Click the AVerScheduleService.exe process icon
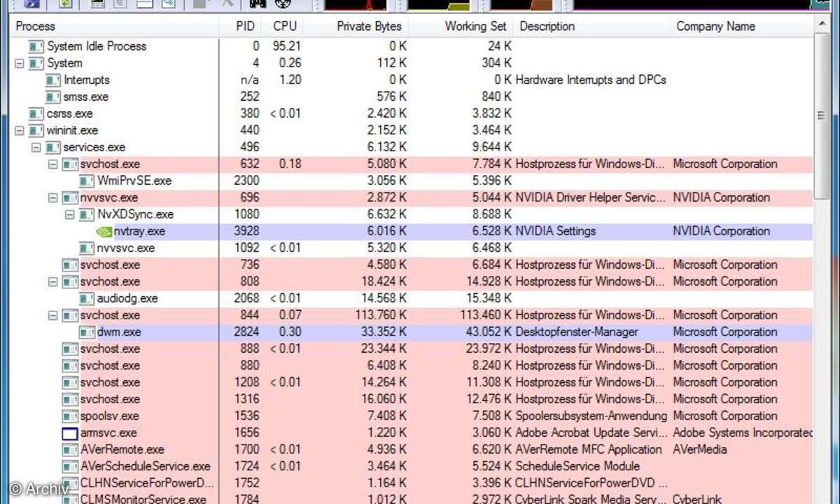The height and width of the screenshot is (504, 840). [70, 466]
